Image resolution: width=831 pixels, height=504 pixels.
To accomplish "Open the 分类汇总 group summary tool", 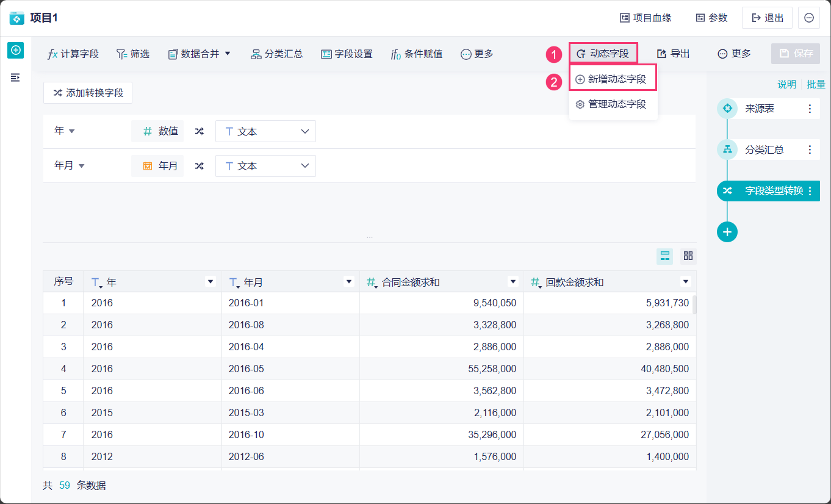I will (277, 54).
